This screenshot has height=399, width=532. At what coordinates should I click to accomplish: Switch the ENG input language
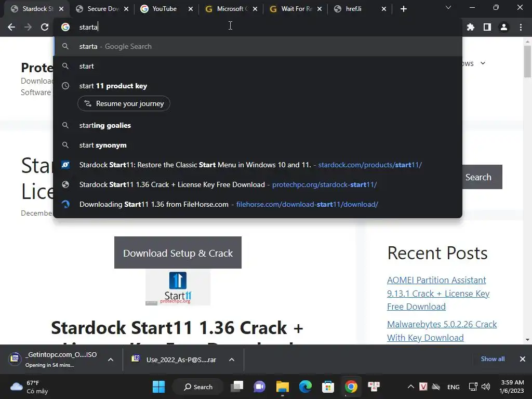pos(454,387)
